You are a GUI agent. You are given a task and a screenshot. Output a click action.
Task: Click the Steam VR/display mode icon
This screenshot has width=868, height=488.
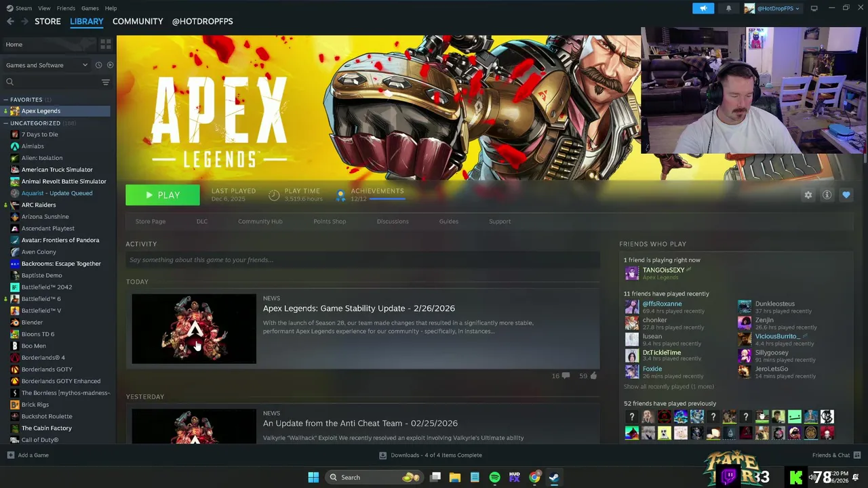coord(814,8)
